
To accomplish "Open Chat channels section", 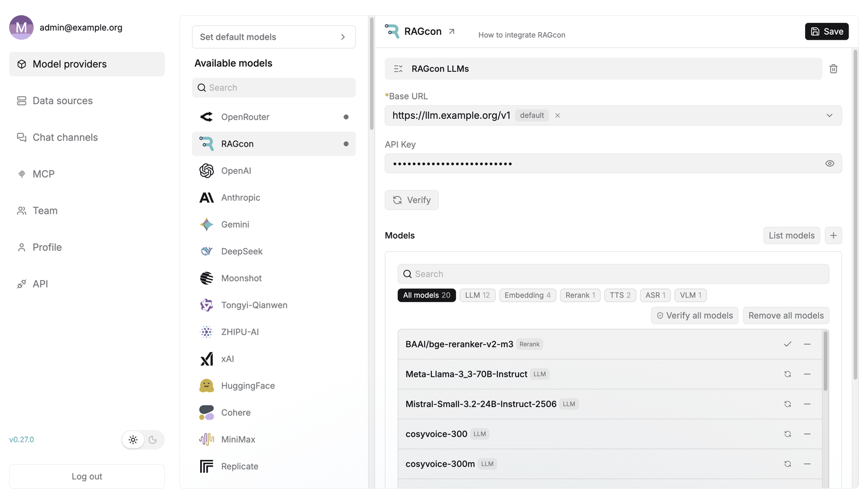I will 87,137.
